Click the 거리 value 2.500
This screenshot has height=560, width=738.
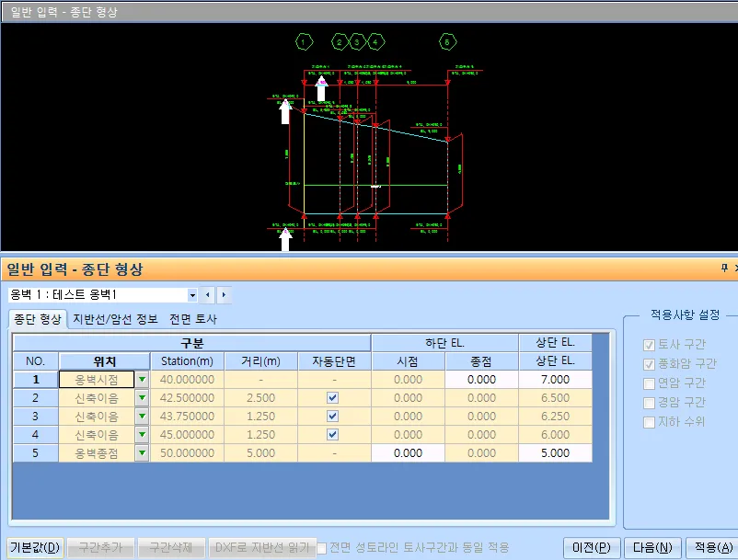point(260,398)
